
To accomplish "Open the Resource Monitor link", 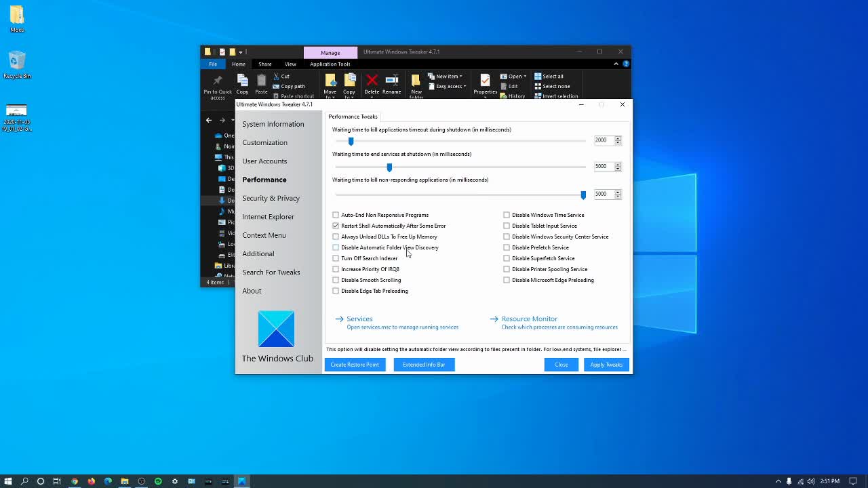I will click(x=530, y=319).
